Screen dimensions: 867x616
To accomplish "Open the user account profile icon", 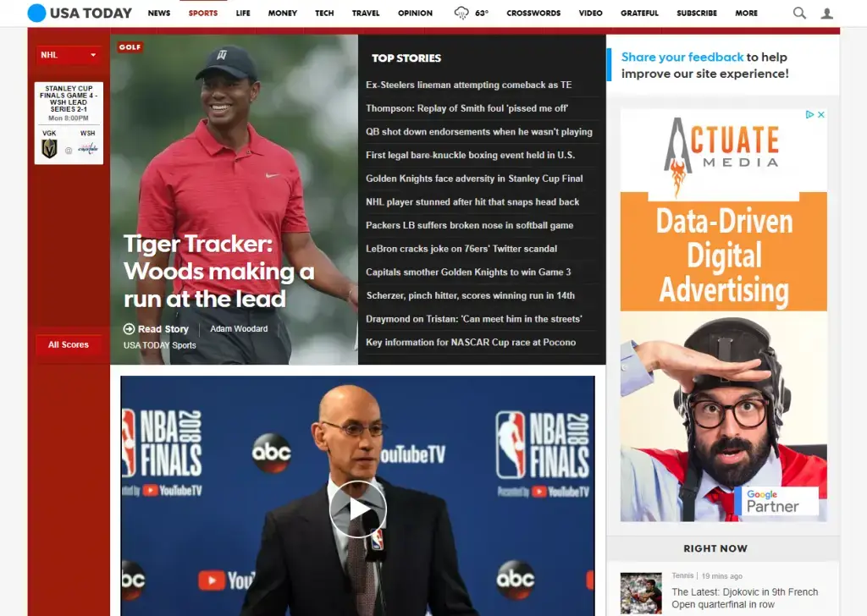I will pyautogui.click(x=826, y=14).
